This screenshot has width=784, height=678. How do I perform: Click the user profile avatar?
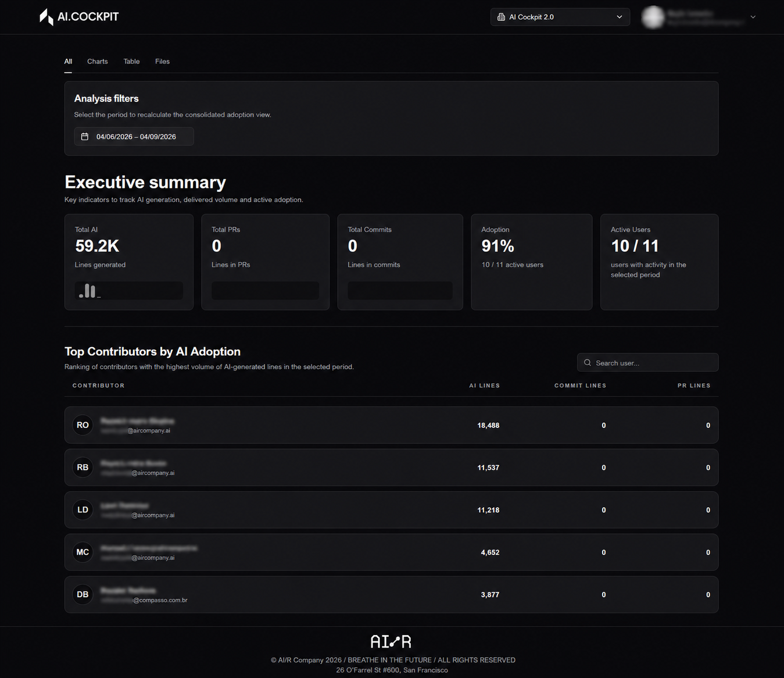[653, 17]
